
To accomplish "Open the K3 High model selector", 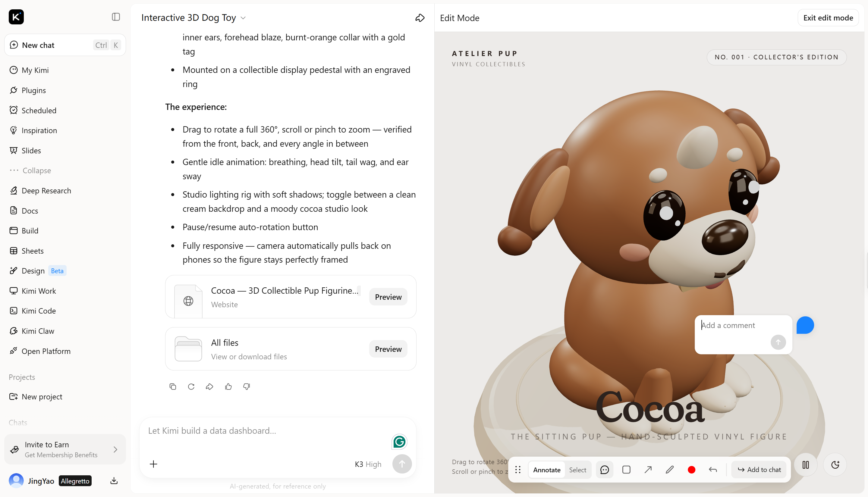I will coord(368,464).
